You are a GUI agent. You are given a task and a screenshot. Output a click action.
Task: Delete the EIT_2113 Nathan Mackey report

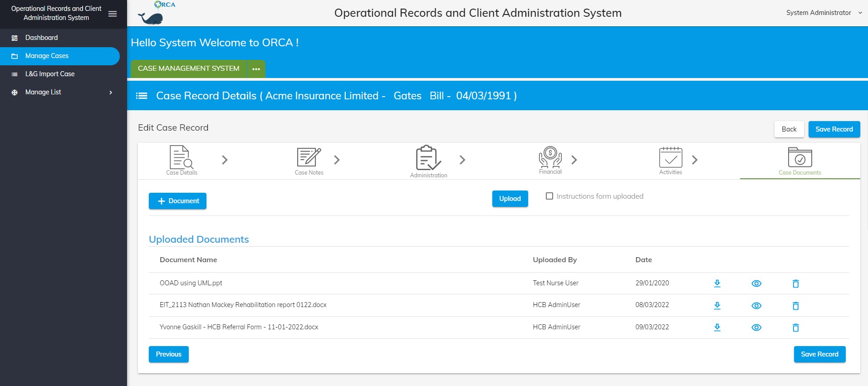[795, 306]
